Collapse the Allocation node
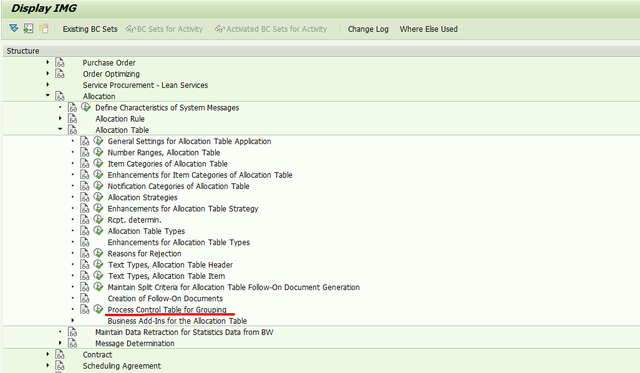Image resolution: width=640 pixels, height=373 pixels. (47, 95)
